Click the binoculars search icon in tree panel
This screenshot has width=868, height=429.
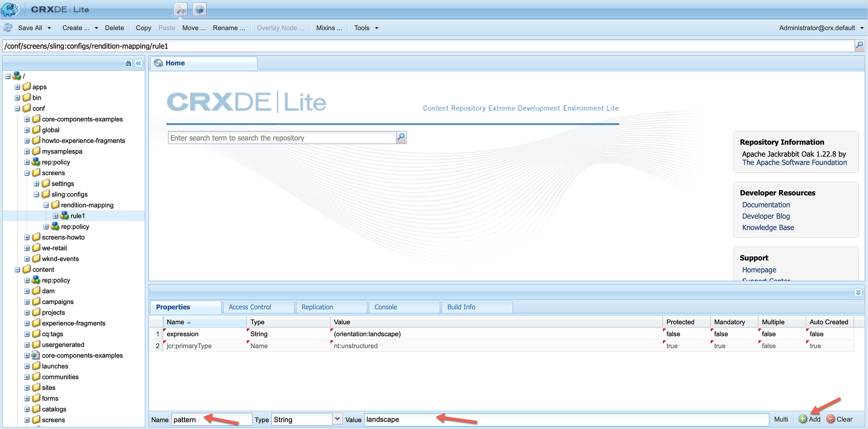(128, 63)
